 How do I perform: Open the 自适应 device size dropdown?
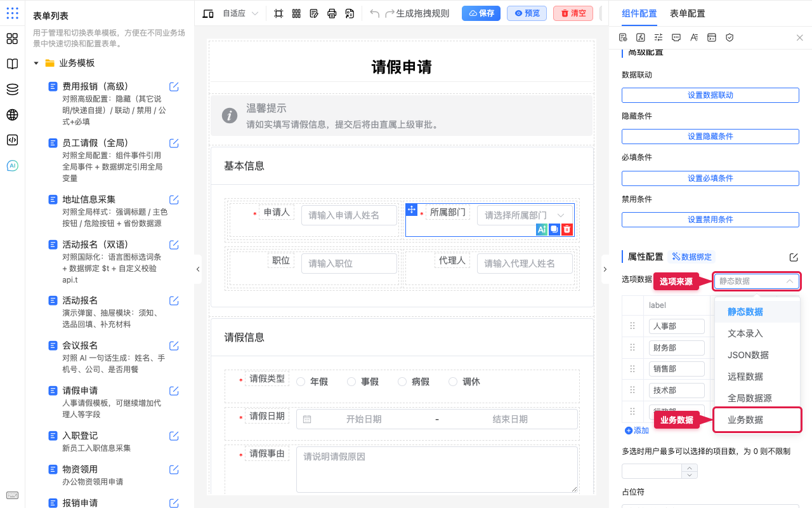[x=240, y=13]
